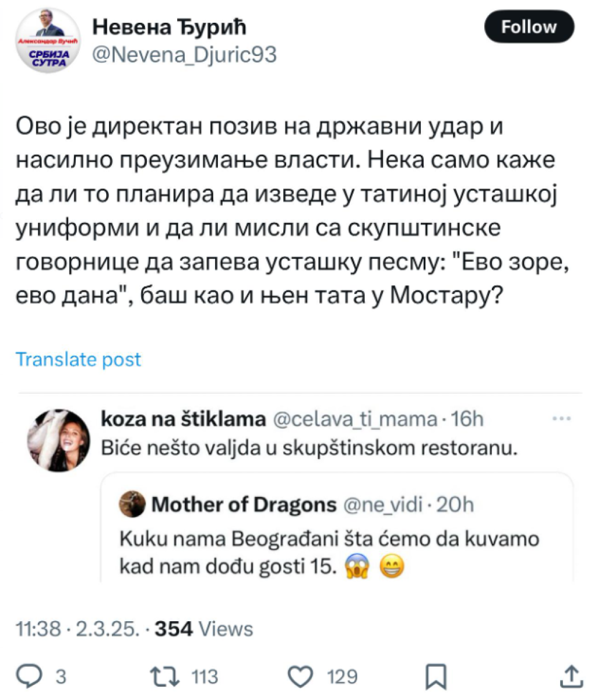Open koza na štiklama avatar
The image size is (598, 700).
point(60,439)
